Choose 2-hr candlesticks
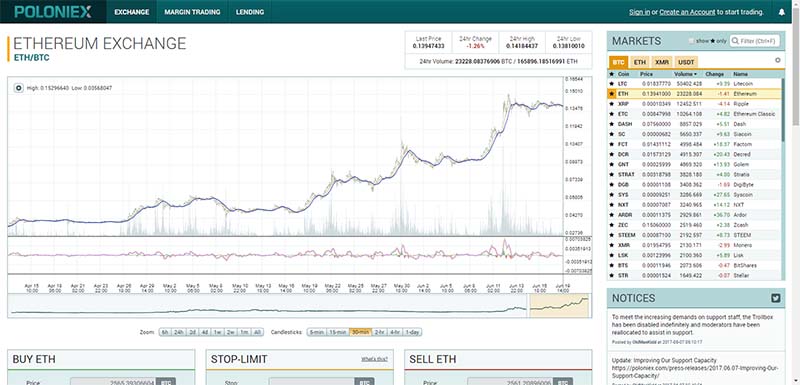The image size is (800, 385). point(379,332)
